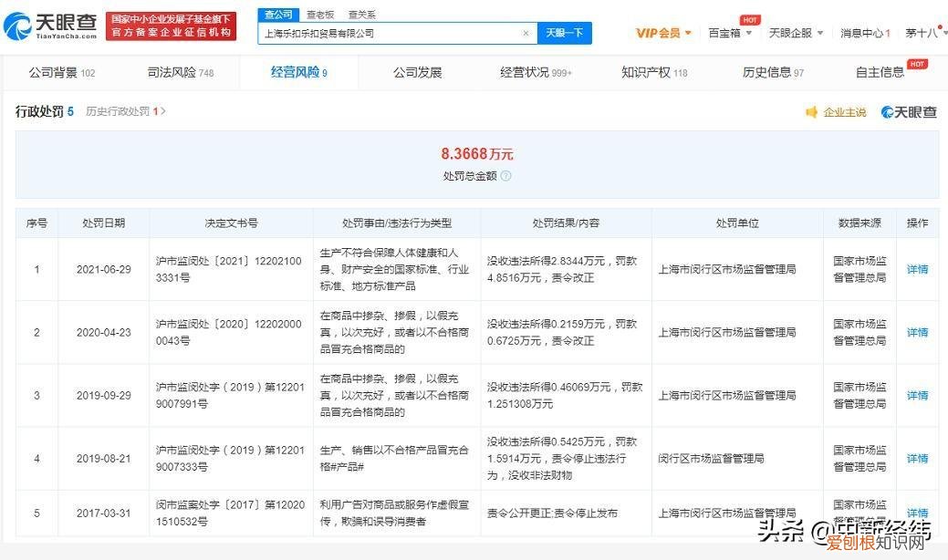
Task: Select the 查老板 search tab
Action: point(320,15)
